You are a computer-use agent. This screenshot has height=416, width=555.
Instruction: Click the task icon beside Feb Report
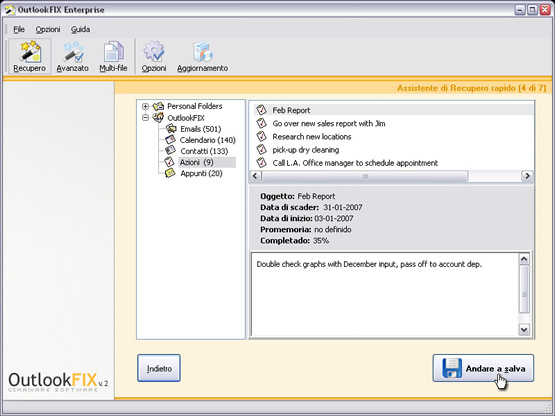coord(262,110)
